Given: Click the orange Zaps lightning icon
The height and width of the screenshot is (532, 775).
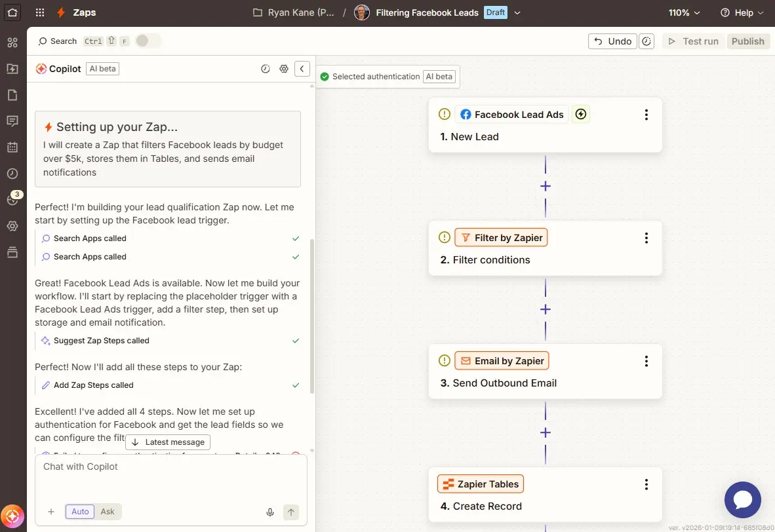Looking at the screenshot, I should 61,12.
